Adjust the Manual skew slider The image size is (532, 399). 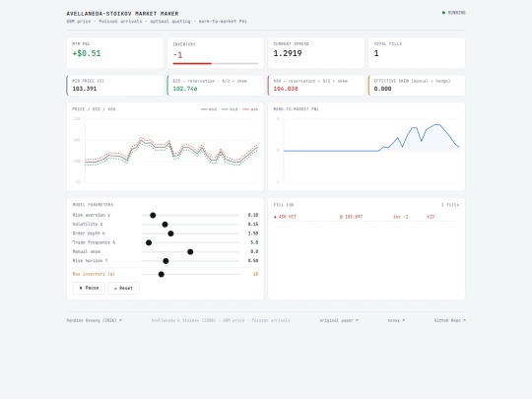pos(190,252)
